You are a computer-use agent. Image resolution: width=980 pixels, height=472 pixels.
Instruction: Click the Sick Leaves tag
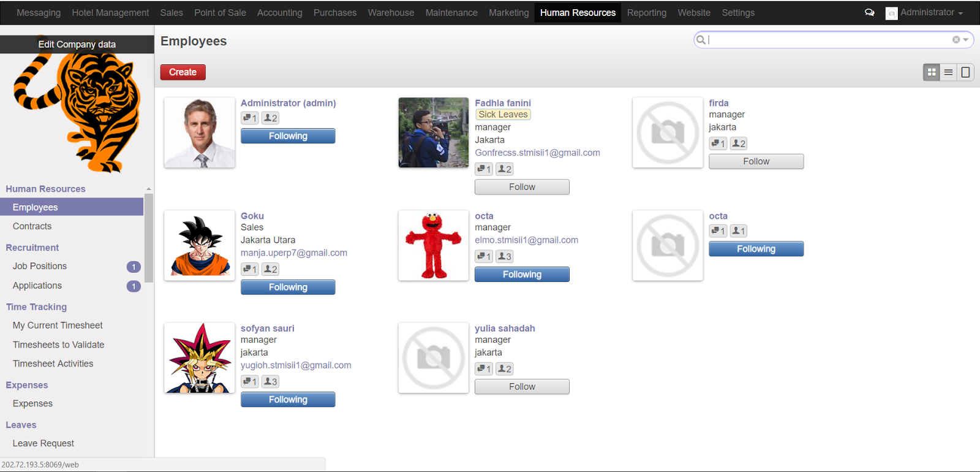click(503, 115)
